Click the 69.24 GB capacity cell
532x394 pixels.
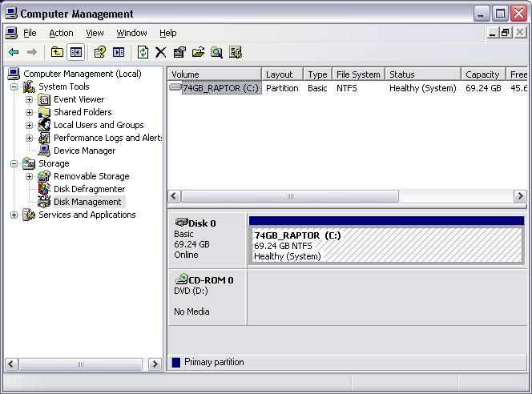click(483, 89)
